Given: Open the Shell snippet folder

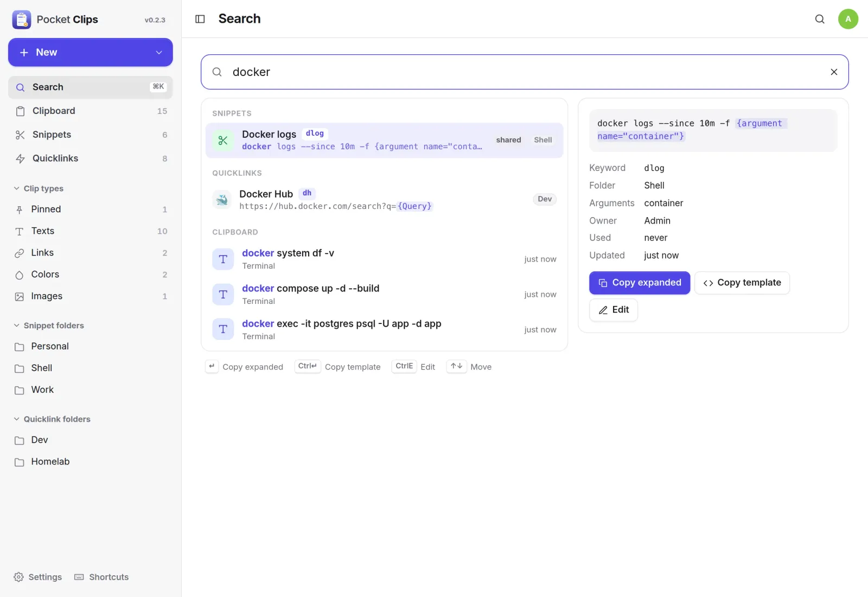Looking at the screenshot, I should click(x=90, y=368).
